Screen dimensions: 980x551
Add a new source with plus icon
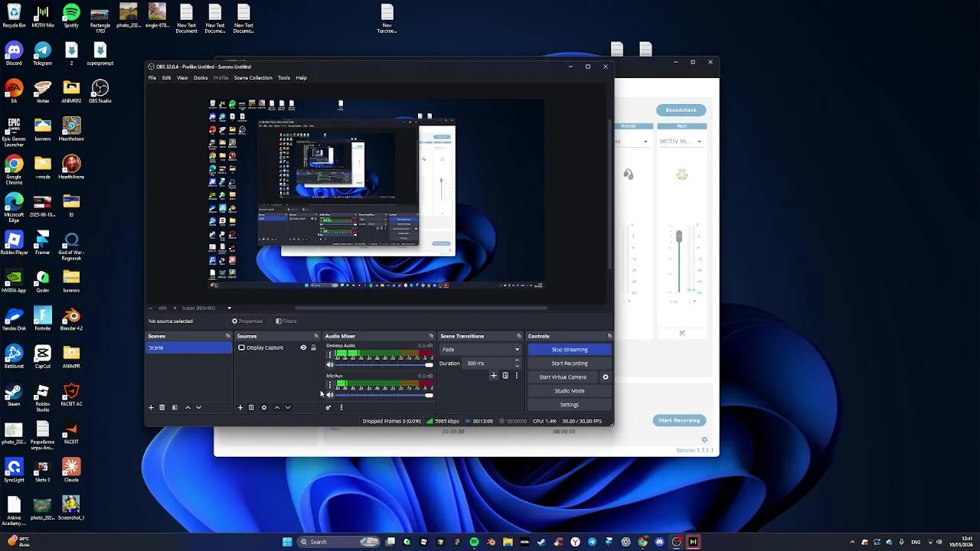[x=240, y=407]
